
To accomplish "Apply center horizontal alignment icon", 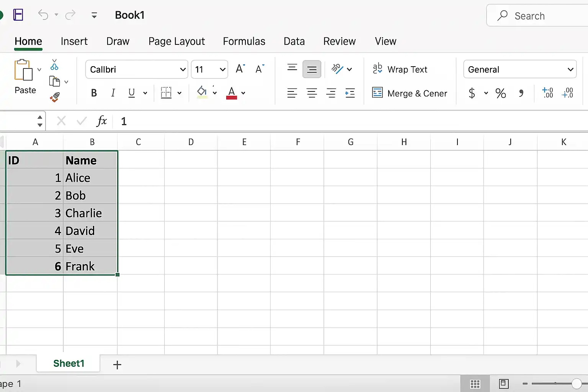I will pos(312,93).
